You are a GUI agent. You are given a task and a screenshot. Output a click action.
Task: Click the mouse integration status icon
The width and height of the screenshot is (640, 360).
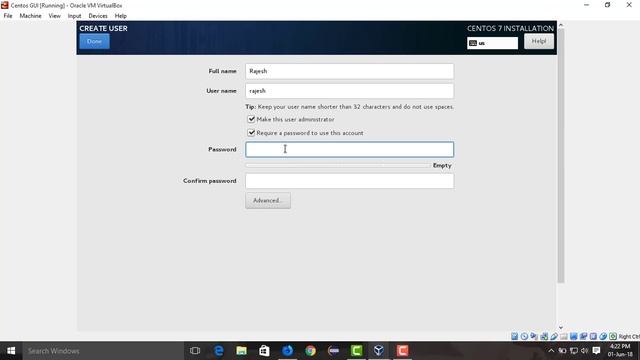coord(603,336)
